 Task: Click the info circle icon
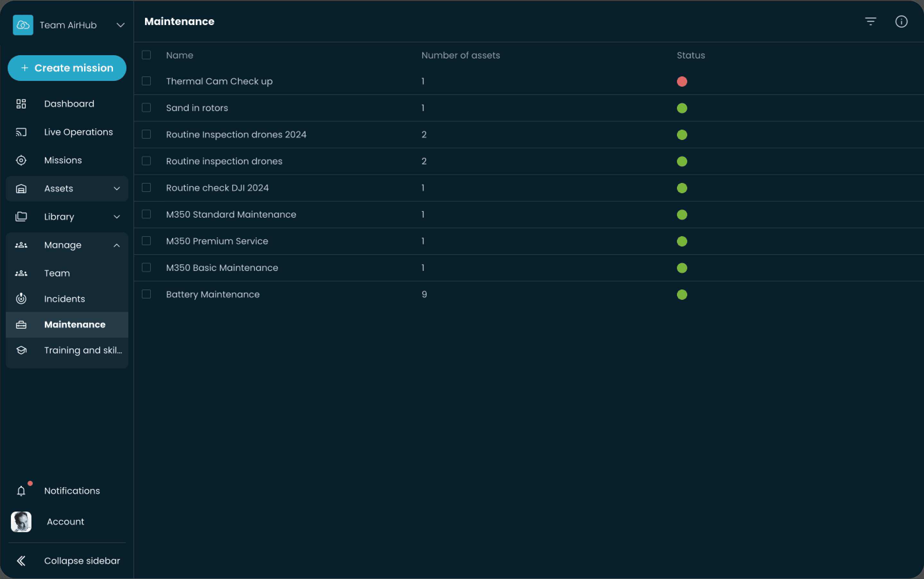[x=901, y=22]
